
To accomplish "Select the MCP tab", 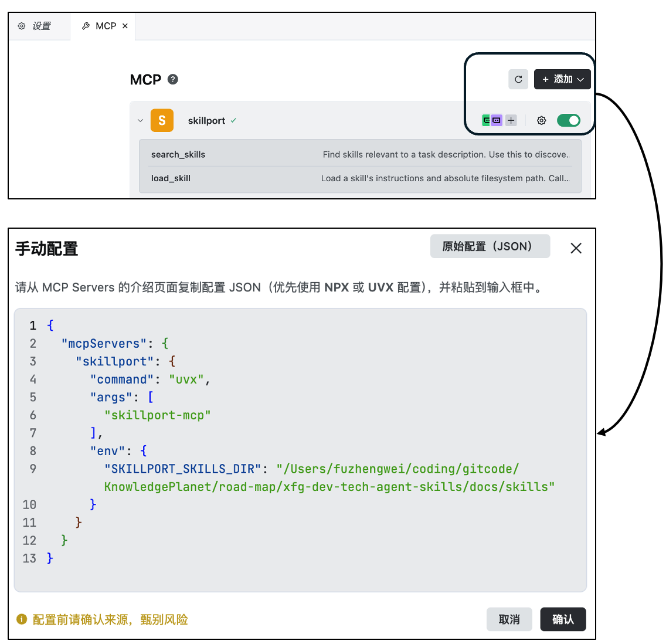I will coord(100,26).
